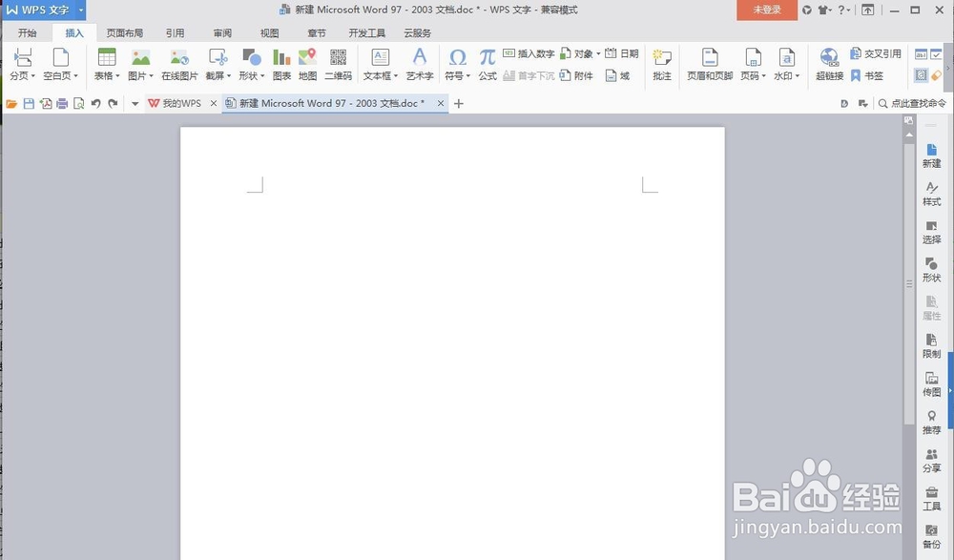This screenshot has height=560, width=954.
Task: Insert an attachment (附件)
Action: [576, 75]
